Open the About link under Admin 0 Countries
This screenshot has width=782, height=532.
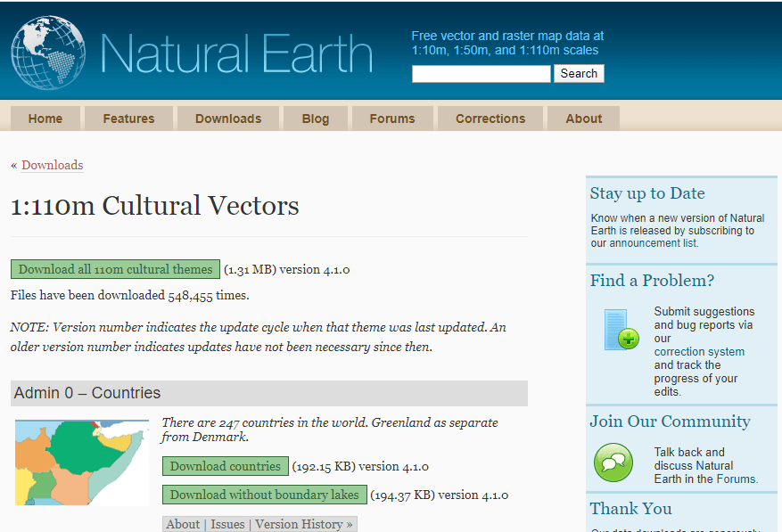click(183, 524)
